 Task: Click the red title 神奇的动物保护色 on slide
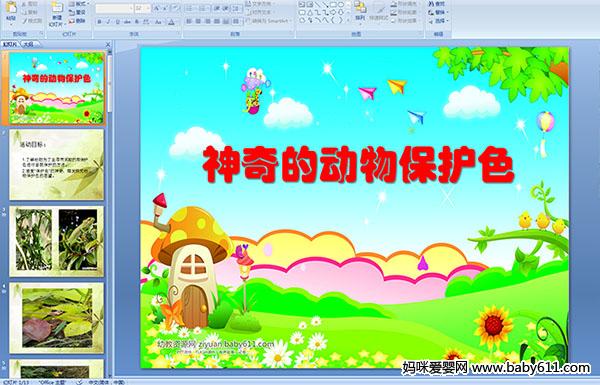click(x=358, y=165)
